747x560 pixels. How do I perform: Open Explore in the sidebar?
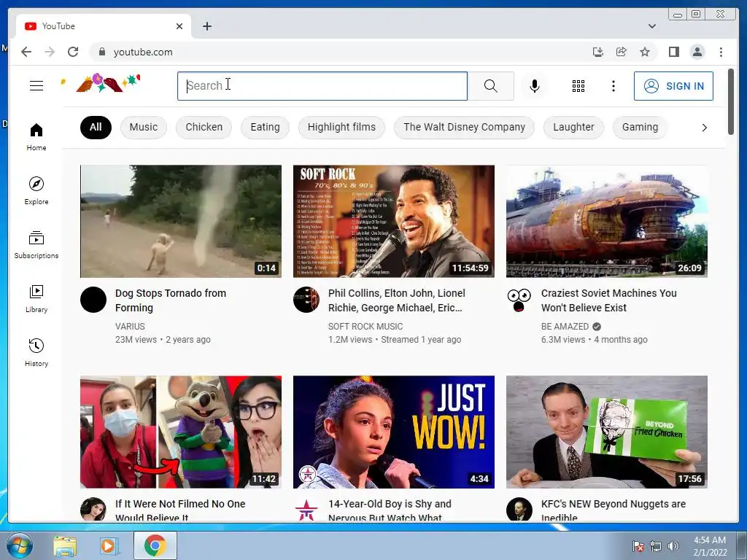36,191
